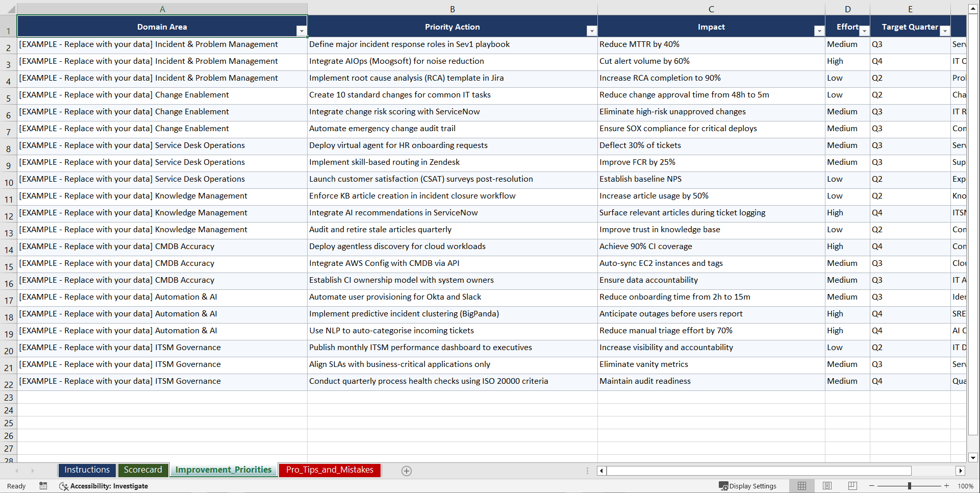Screen dimensions: 980x493
Task: Enable Page Layout view
Action: [x=827, y=486]
